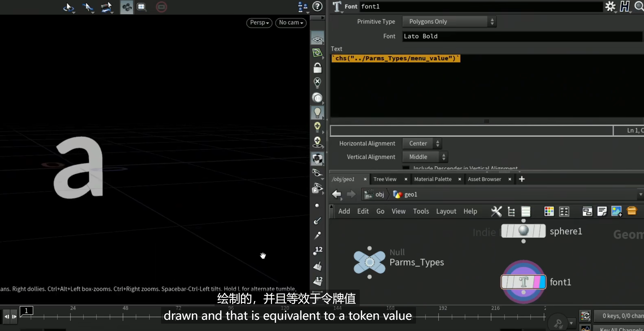644x331 pixels.
Task: Close the Material Palette tab
Action: click(460, 179)
